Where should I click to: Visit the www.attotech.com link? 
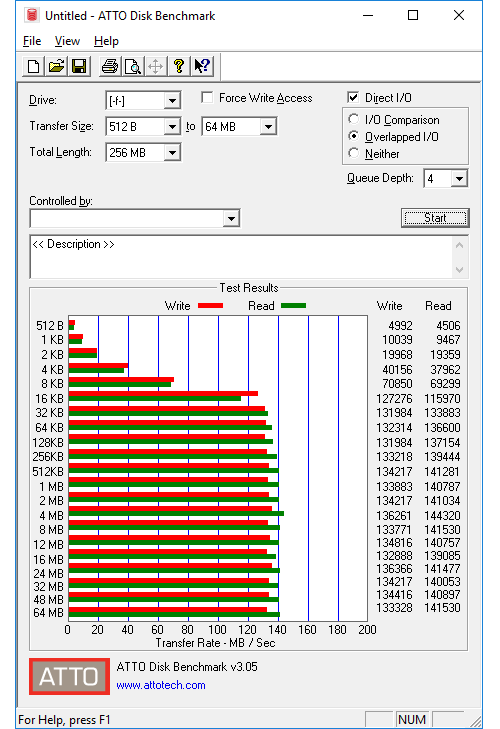pyautogui.click(x=160, y=685)
